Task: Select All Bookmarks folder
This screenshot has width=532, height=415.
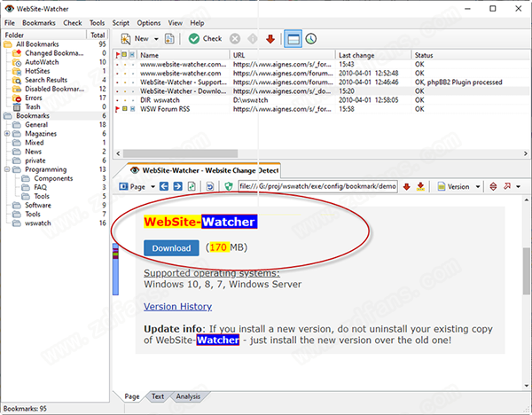Action: point(37,44)
